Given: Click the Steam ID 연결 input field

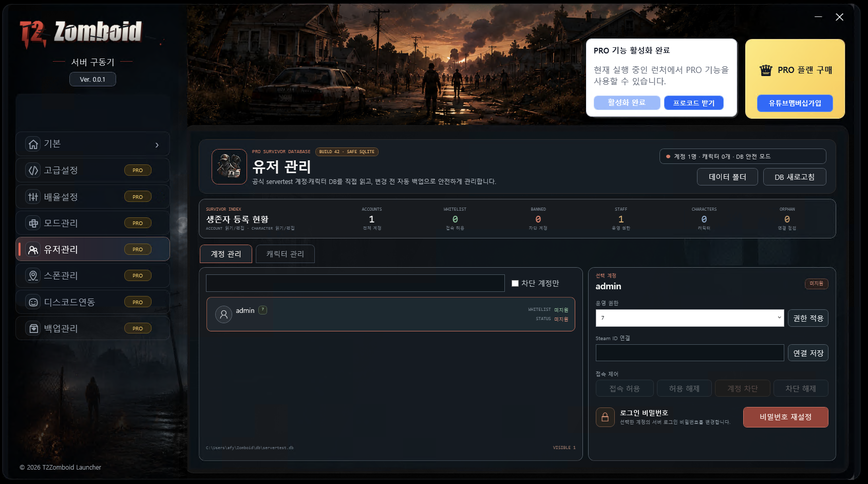Looking at the screenshot, I should (x=689, y=353).
